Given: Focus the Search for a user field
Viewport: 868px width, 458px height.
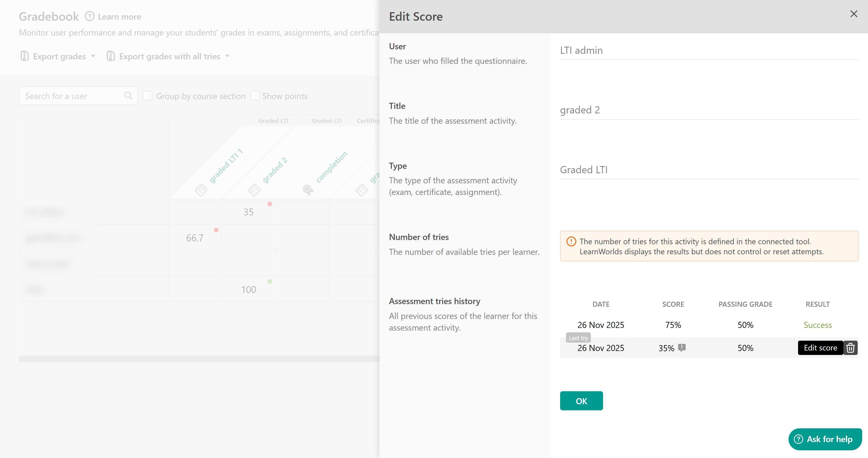Looking at the screenshot, I should pos(72,96).
